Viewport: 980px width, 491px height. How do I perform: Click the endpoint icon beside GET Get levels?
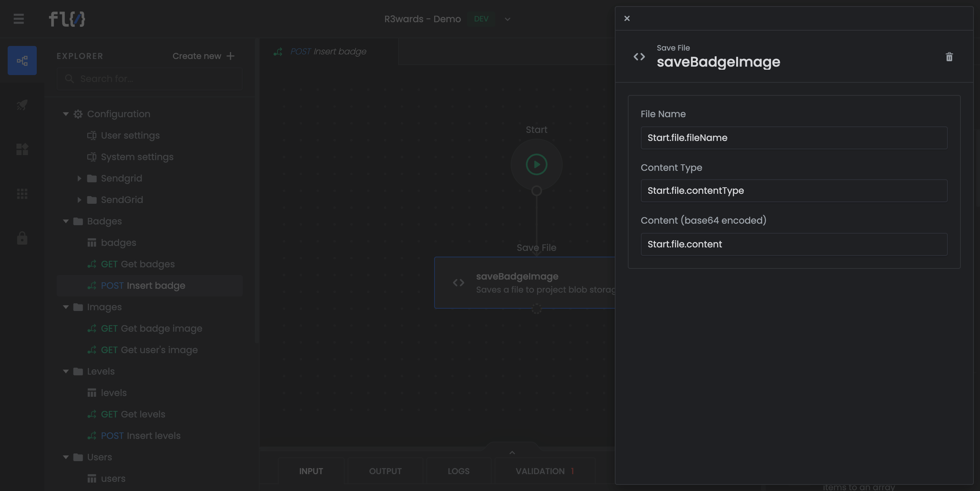tap(91, 414)
